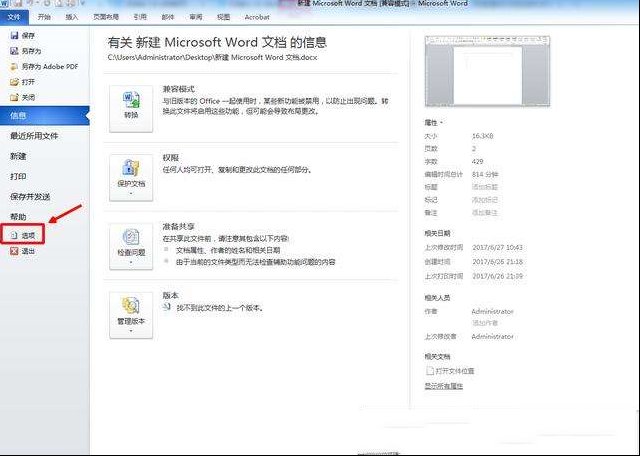The image size is (640, 456).
Task: Click the 大小 value 16.3KB
Action: [482, 136]
